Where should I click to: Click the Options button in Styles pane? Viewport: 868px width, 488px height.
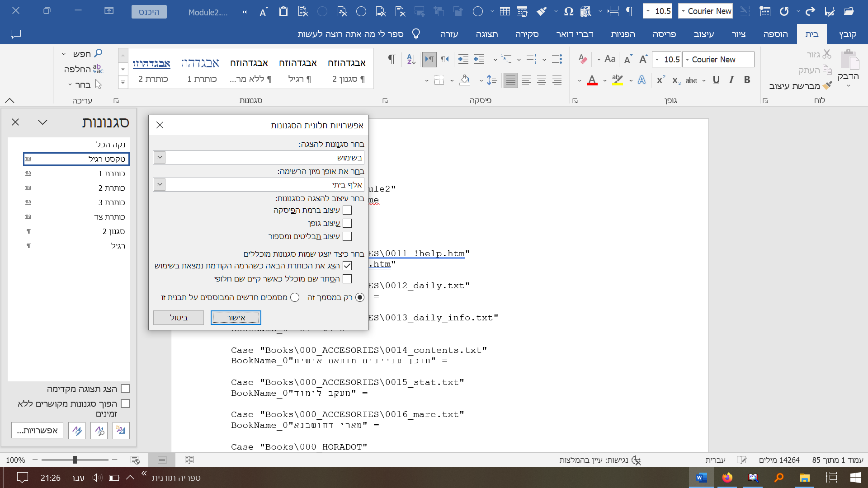[38, 431]
